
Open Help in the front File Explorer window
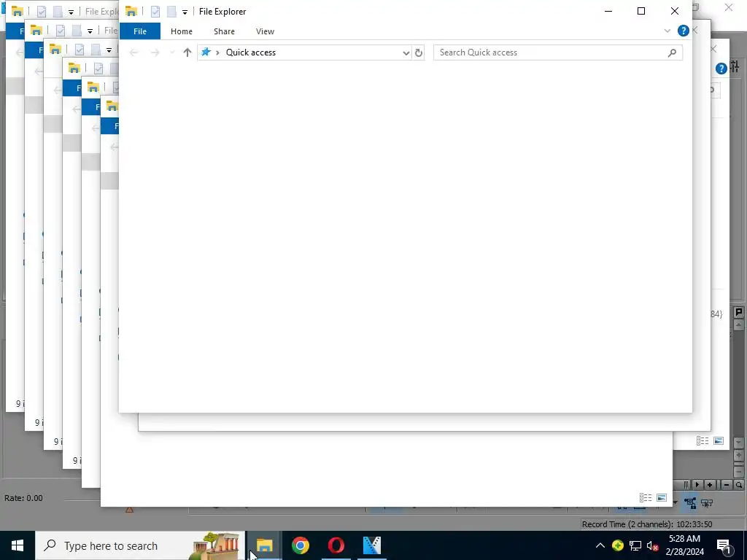(x=683, y=31)
